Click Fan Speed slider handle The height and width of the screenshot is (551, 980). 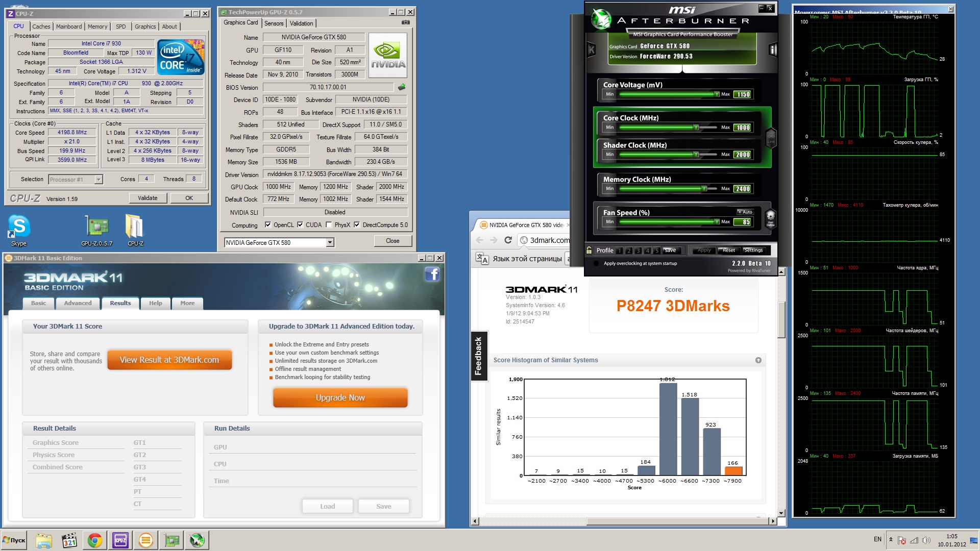717,222
